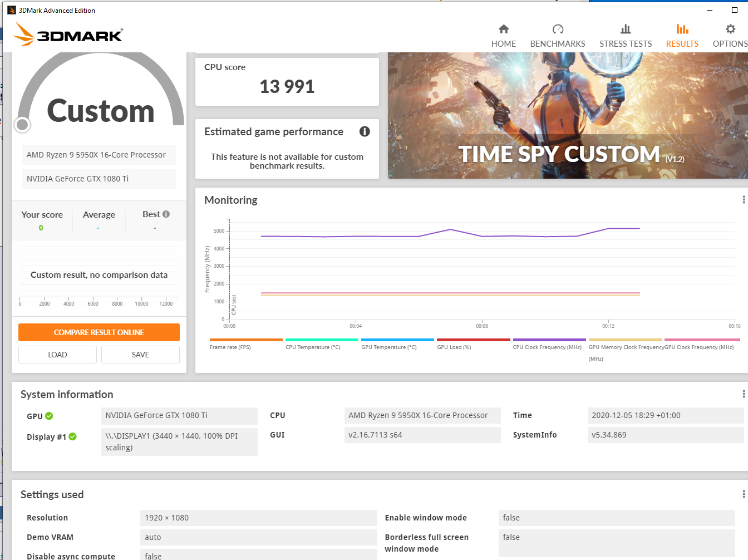748x560 pixels.
Task: Click the CPU Clock Frequency purple swatch
Action: pyautogui.click(x=549, y=340)
